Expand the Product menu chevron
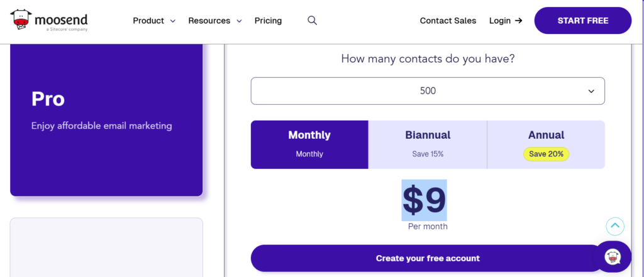644x277 pixels. pos(173,21)
